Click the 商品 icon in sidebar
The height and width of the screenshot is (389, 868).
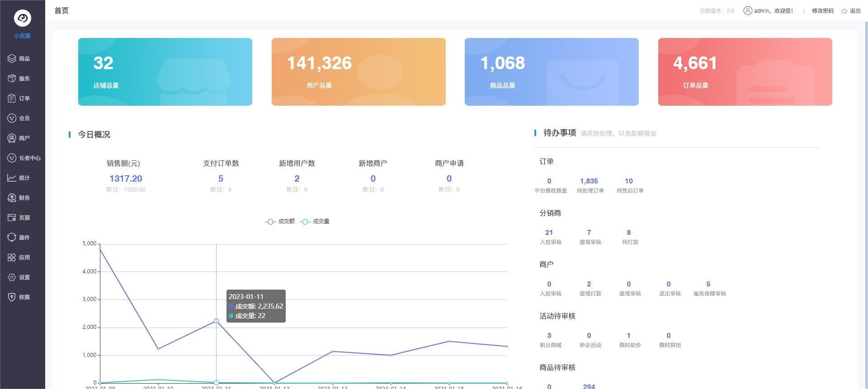click(12, 59)
